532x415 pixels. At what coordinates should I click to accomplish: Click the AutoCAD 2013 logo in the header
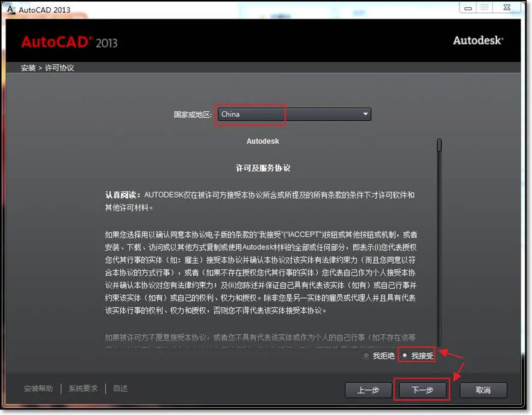click(x=69, y=42)
